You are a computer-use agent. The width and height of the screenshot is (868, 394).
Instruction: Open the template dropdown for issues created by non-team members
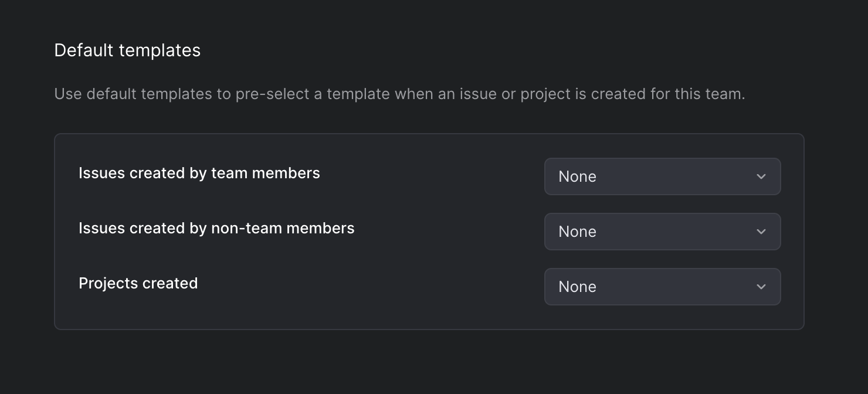point(662,232)
